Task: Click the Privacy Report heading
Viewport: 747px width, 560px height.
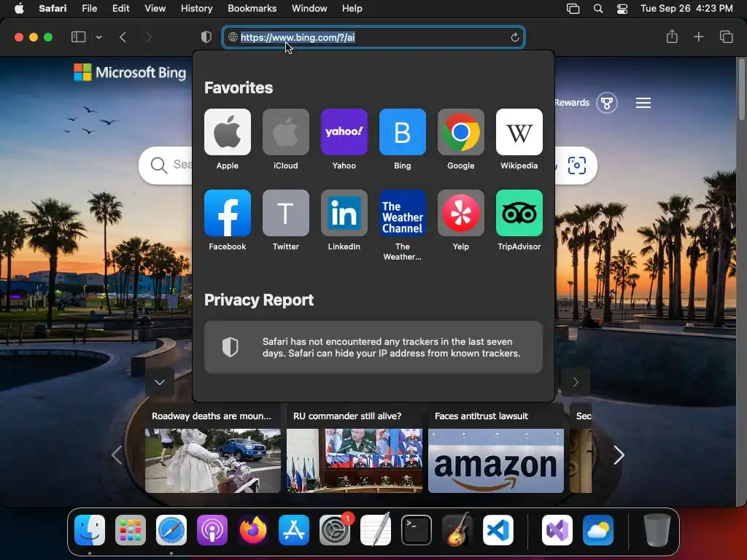Action: click(259, 300)
